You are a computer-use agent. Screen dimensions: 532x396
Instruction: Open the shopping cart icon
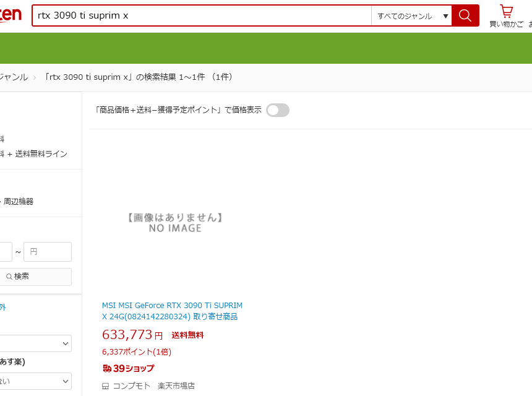tap(506, 11)
